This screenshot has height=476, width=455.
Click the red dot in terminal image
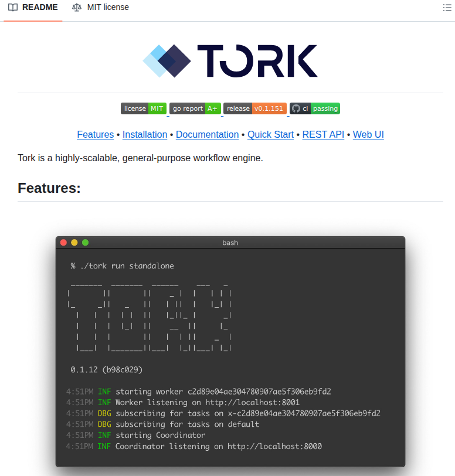[x=63, y=243]
